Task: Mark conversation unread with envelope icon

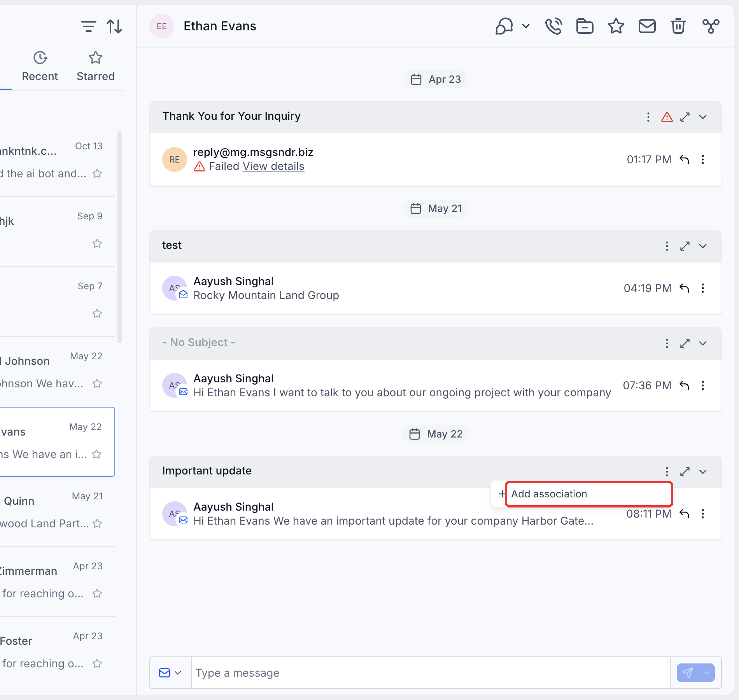Action: coord(647,26)
